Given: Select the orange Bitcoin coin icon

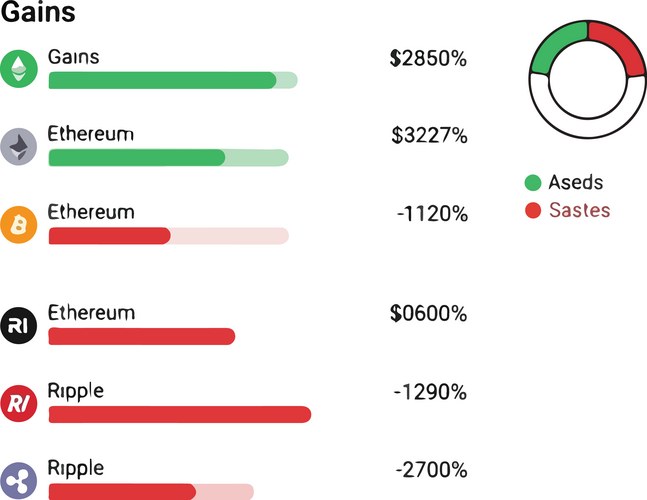Looking at the screenshot, I should tap(18, 225).
